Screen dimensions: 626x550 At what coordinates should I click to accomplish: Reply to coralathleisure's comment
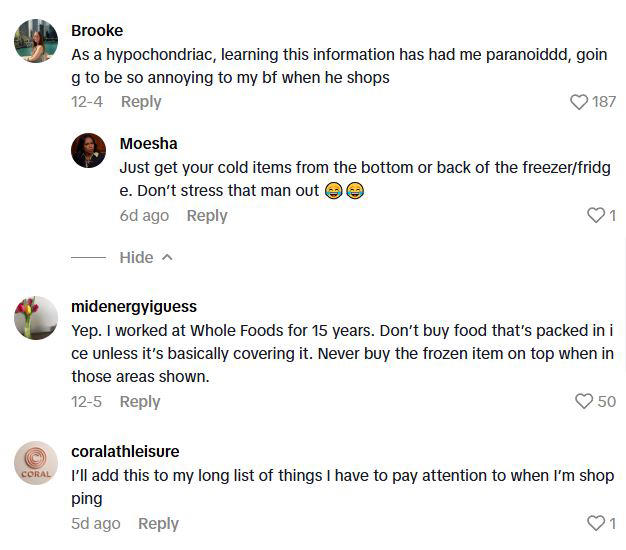click(x=158, y=524)
